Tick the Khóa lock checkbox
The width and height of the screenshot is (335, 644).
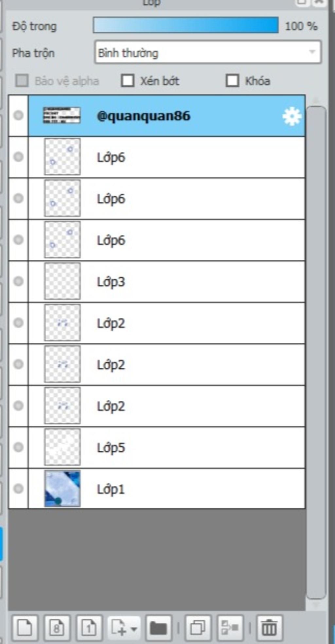pyautogui.click(x=232, y=80)
